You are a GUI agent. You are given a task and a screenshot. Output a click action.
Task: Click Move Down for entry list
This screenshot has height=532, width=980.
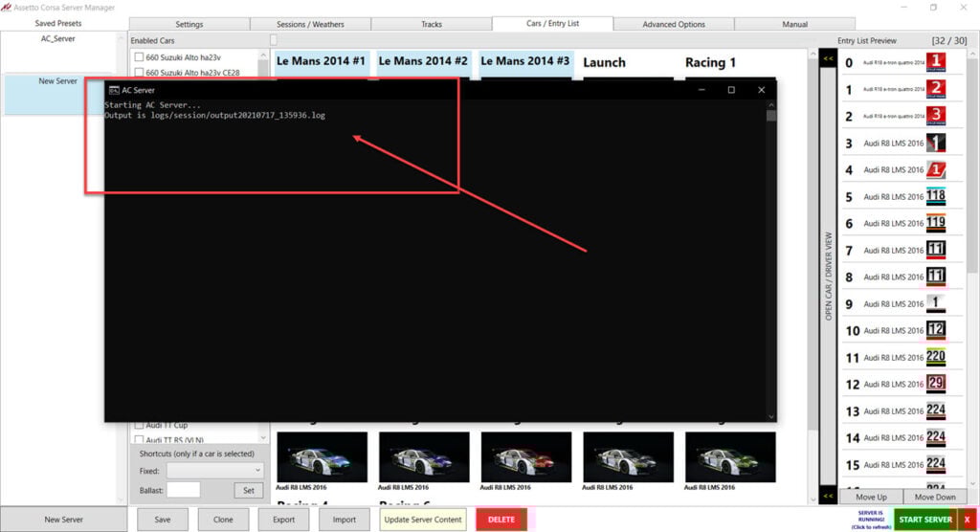[935, 497]
